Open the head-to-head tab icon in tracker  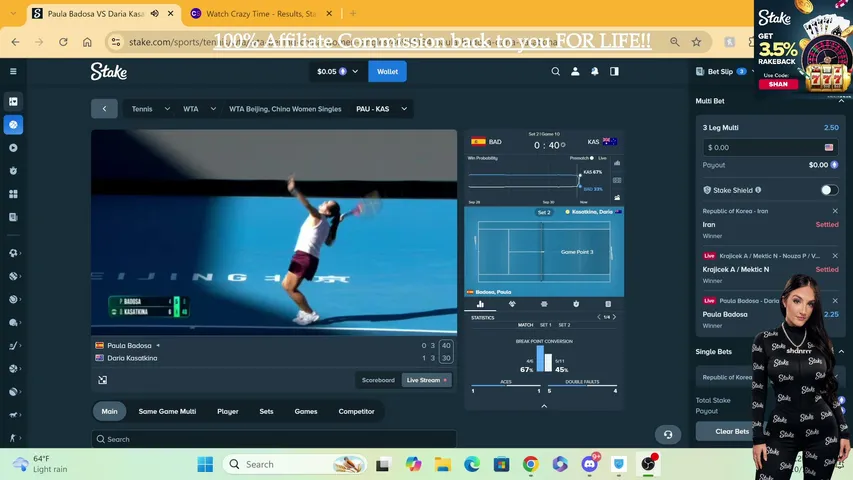coord(512,304)
